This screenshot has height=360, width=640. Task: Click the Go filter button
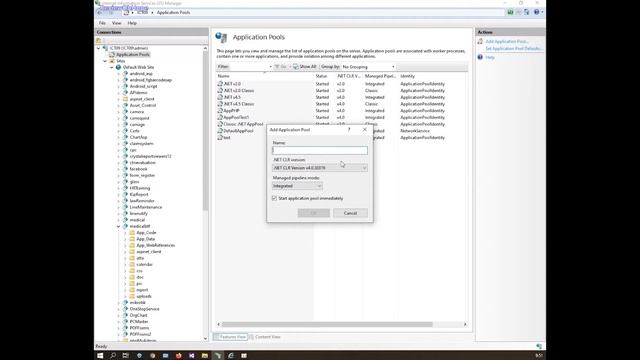pyautogui.click(x=281, y=67)
